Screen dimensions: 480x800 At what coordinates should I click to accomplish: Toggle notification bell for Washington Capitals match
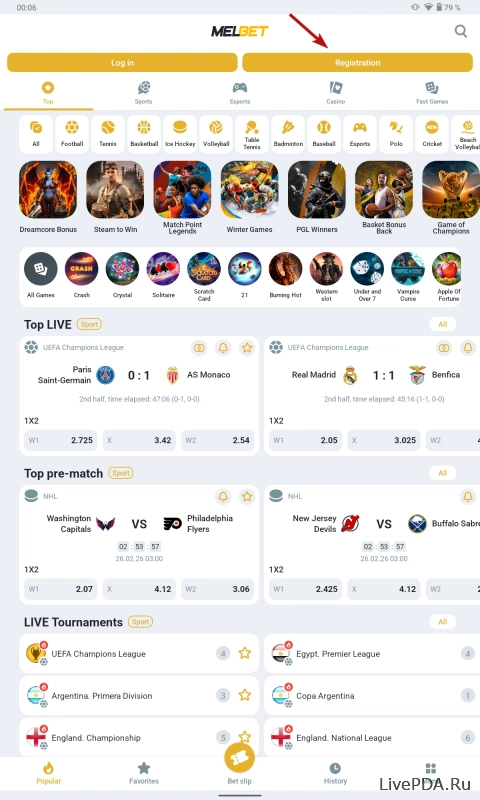tap(223, 496)
